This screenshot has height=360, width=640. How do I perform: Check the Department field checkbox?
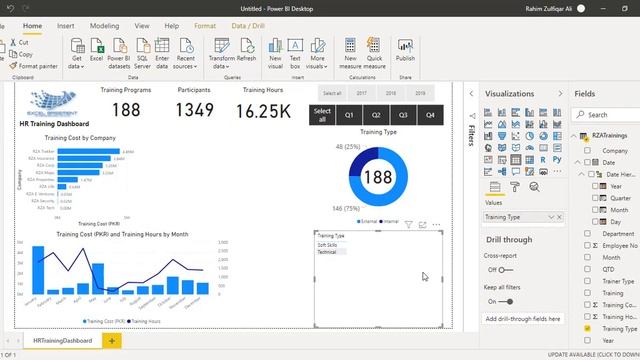pyautogui.click(x=587, y=233)
